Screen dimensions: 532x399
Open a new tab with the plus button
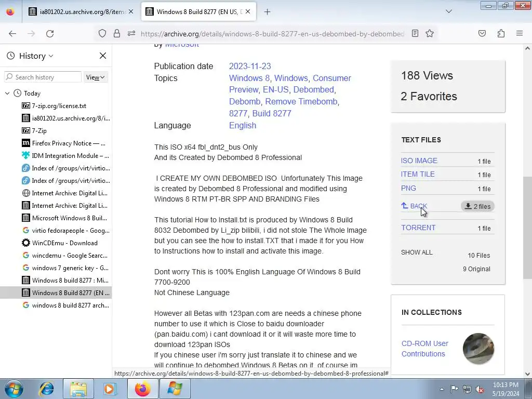[x=268, y=12]
